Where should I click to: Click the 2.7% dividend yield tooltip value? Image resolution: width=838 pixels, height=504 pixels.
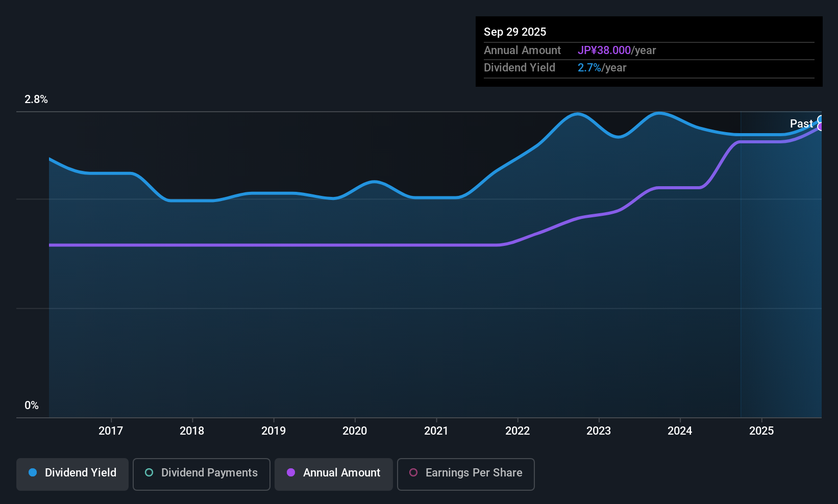click(x=589, y=68)
